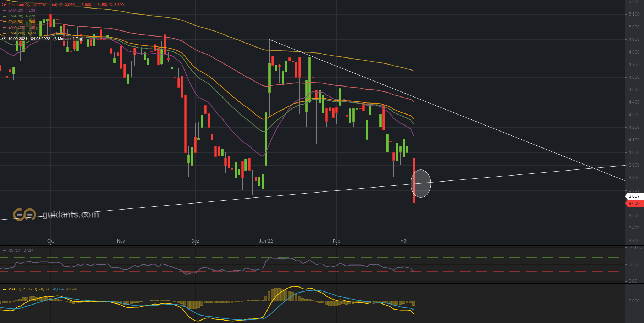Click the red 3,600 last price tag
The height and width of the screenshot is (323, 644).
[x=634, y=204]
